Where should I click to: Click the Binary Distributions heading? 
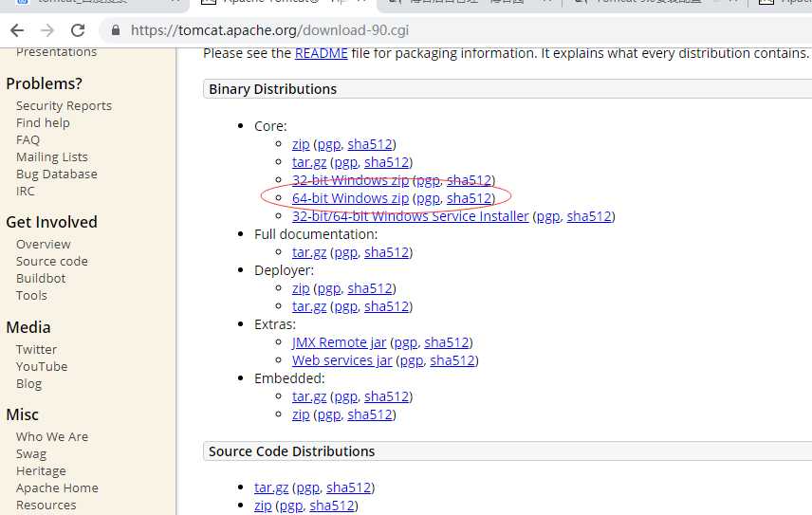[x=273, y=89]
